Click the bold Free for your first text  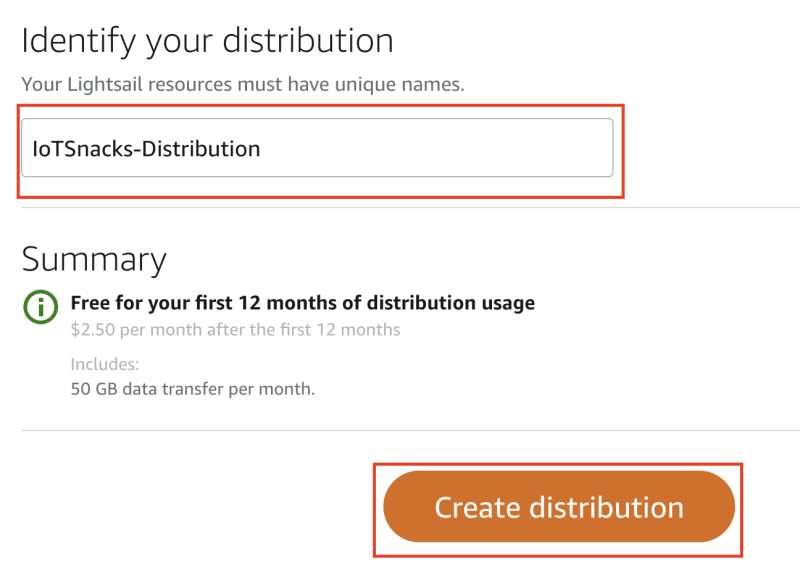pos(152,303)
